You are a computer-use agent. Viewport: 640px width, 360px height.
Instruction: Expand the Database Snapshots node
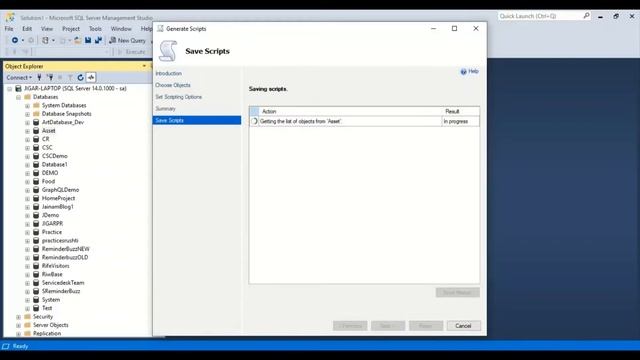click(x=27, y=114)
